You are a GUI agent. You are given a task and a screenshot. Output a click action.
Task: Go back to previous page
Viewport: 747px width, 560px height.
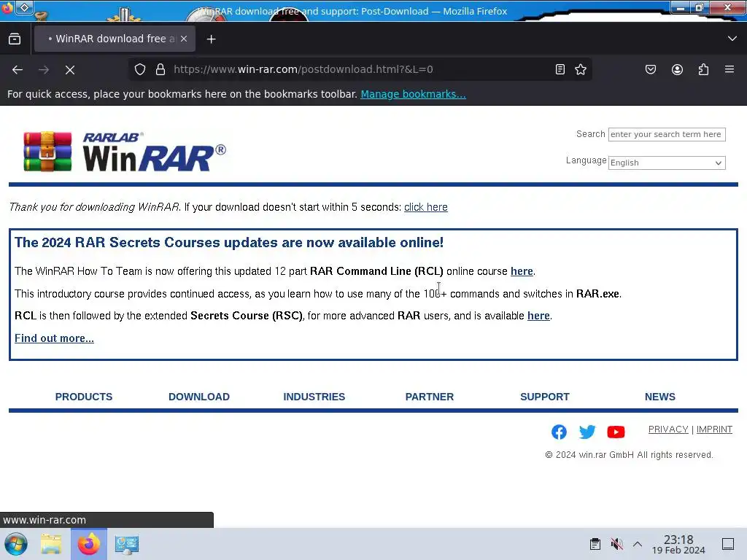pyautogui.click(x=18, y=69)
